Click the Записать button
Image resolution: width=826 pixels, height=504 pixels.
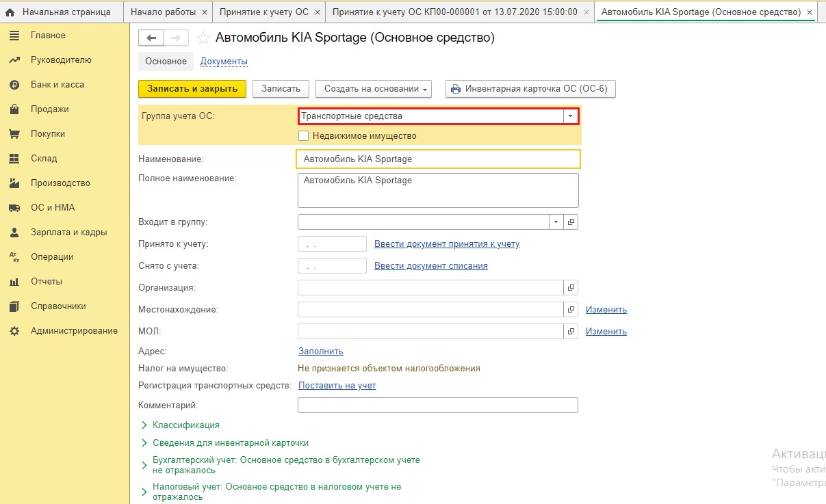coord(281,89)
